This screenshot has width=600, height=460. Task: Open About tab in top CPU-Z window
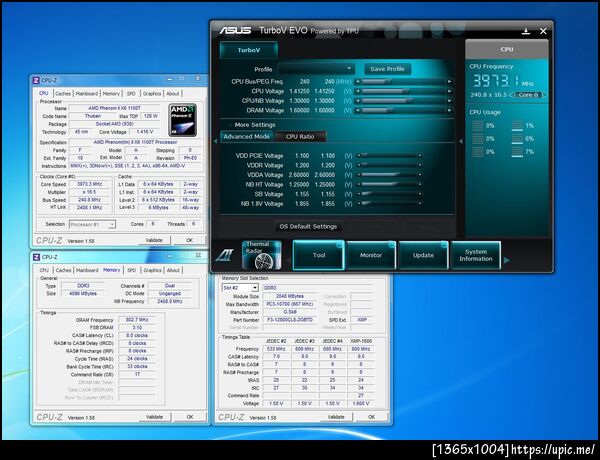173,93
